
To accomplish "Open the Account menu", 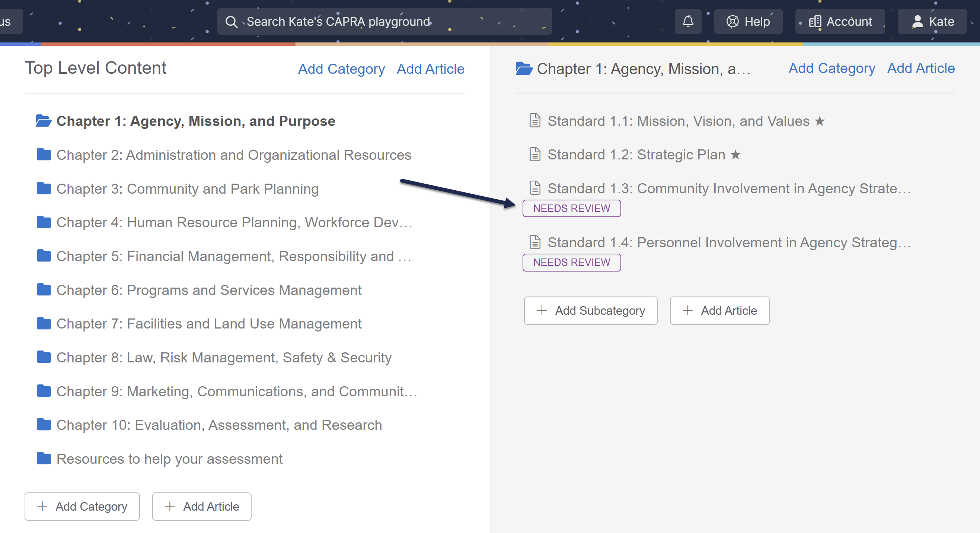I will (x=840, y=21).
